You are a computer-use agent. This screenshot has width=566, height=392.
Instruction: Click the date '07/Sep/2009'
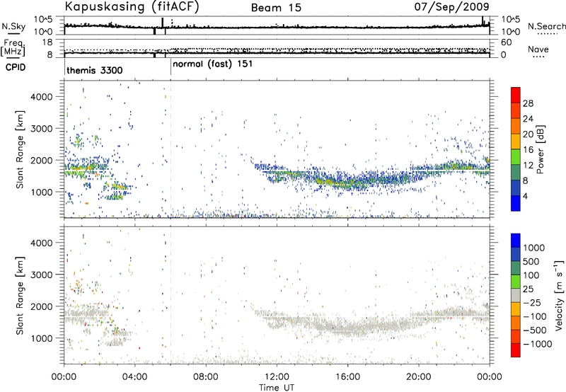(x=452, y=6)
